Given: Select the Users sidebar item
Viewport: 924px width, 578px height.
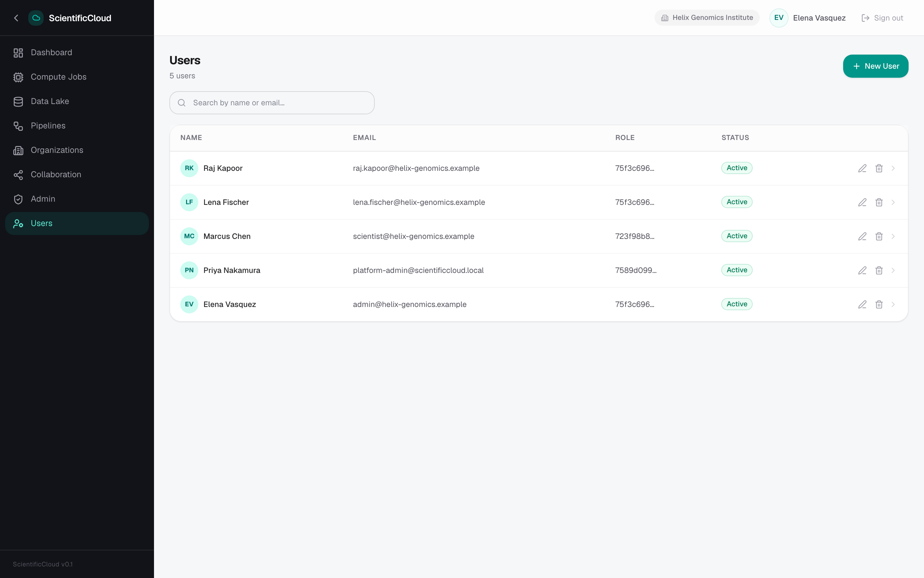Looking at the screenshot, I should pyautogui.click(x=77, y=223).
